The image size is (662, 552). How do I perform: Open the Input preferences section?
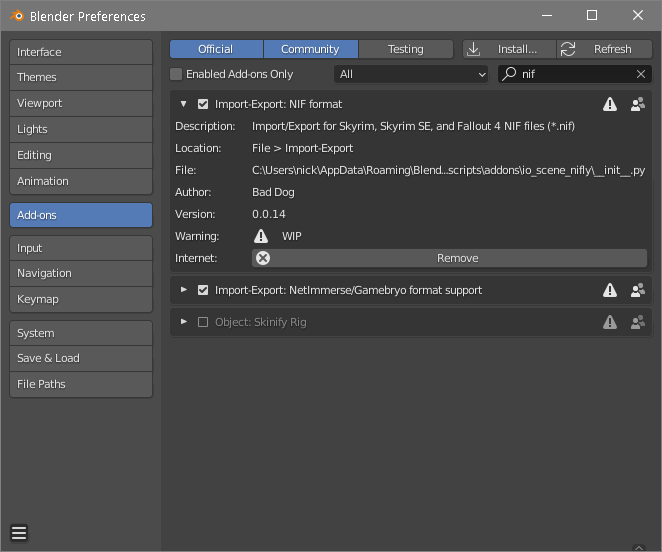81,248
